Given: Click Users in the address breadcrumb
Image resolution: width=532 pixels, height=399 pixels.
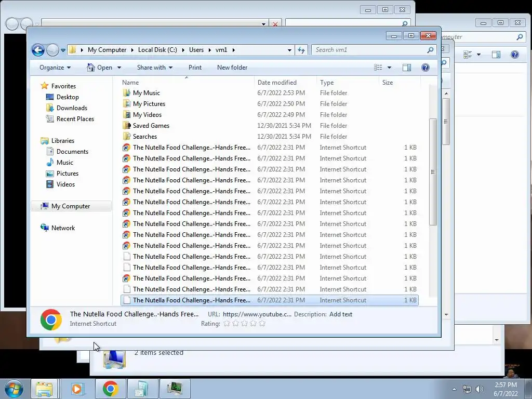Looking at the screenshot, I should tap(196, 50).
